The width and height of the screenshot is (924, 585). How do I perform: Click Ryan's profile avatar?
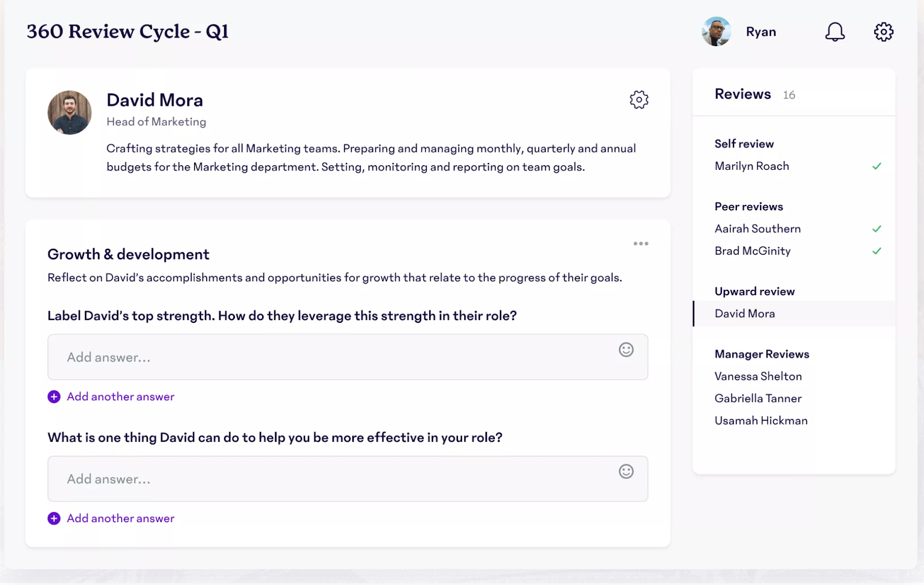716,32
